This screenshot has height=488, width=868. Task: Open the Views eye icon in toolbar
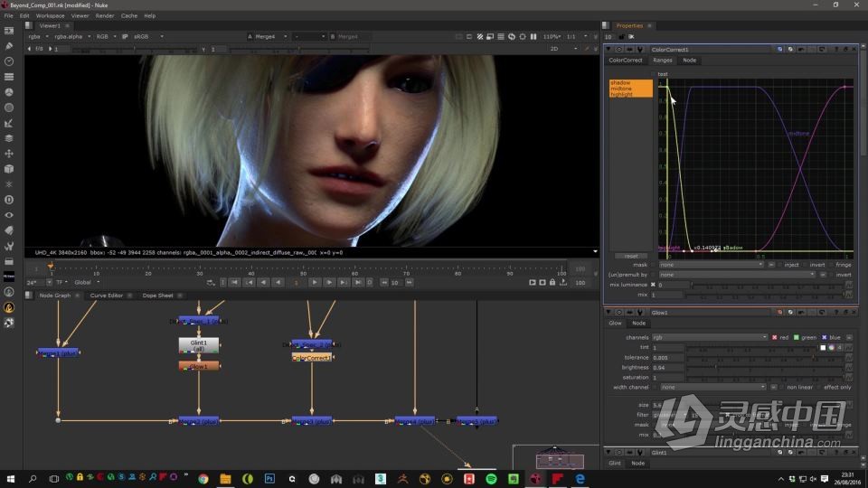tap(9, 215)
